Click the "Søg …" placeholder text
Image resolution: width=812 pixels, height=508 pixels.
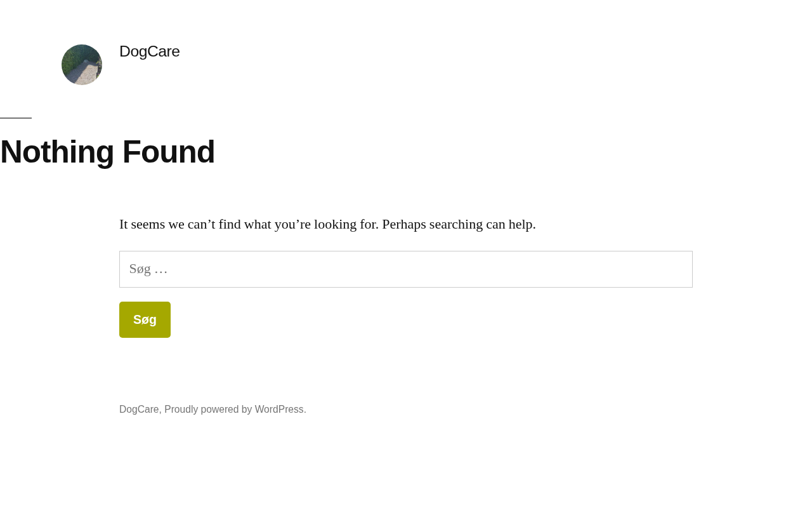[148, 269]
